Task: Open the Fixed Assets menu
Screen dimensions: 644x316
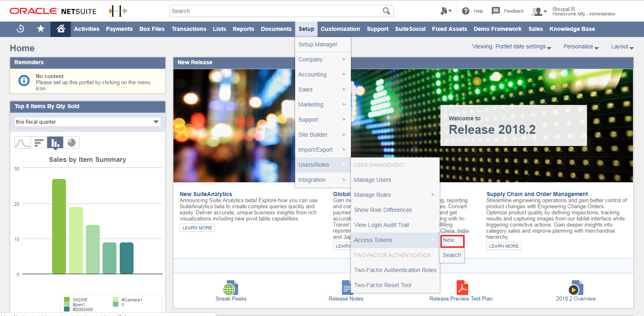Action: coord(449,29)
